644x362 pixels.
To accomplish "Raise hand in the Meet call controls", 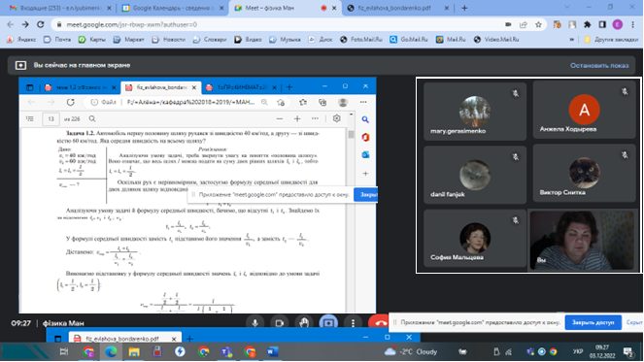I will [304, 323].
